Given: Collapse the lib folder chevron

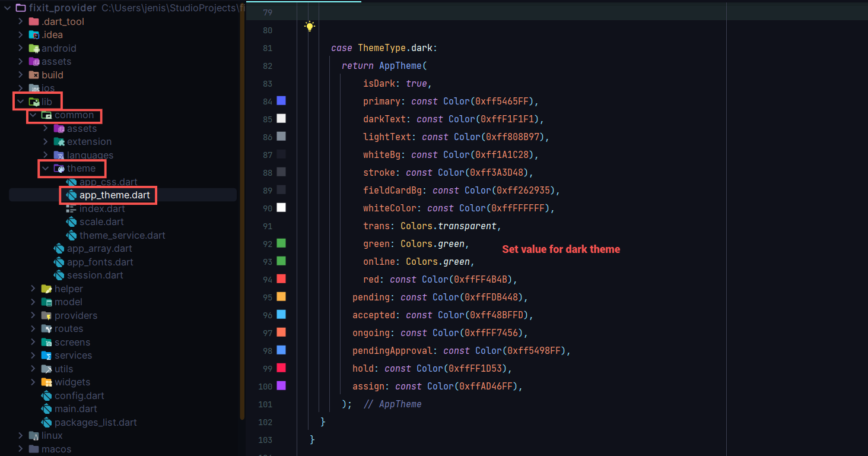Looking at the screenshot, I should pos(21,102).
